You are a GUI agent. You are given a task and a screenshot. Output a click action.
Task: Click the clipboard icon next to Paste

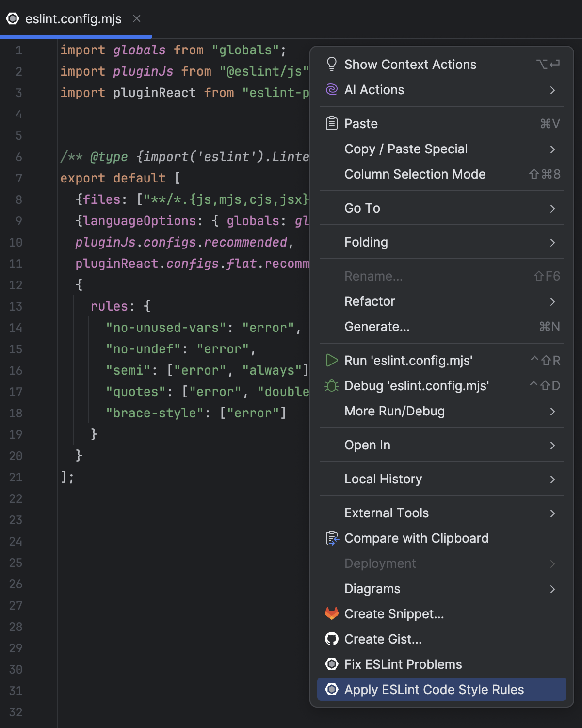332,123
